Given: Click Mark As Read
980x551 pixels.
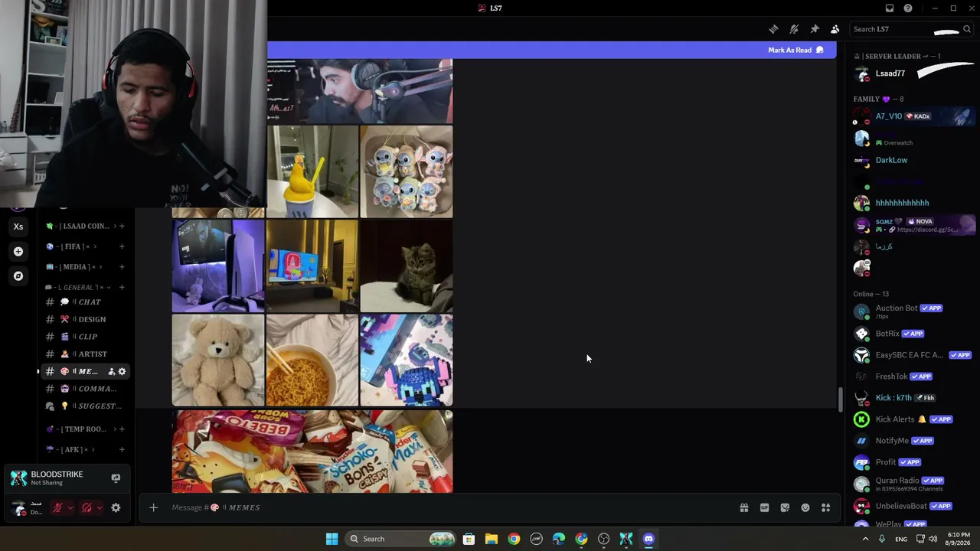Looking at the screenshot, I should 795,50.
